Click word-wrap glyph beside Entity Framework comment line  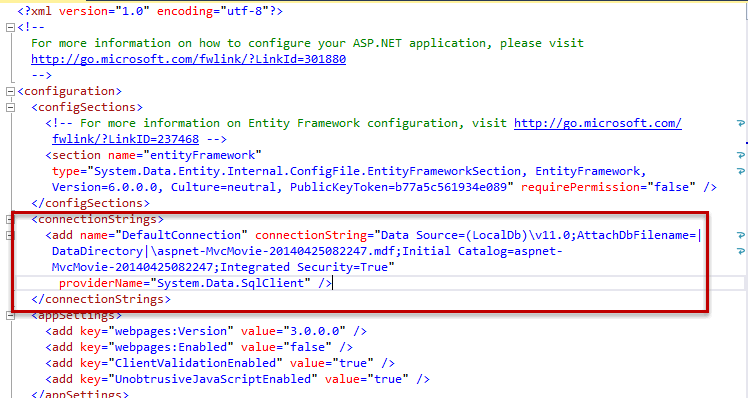[740, 124]
